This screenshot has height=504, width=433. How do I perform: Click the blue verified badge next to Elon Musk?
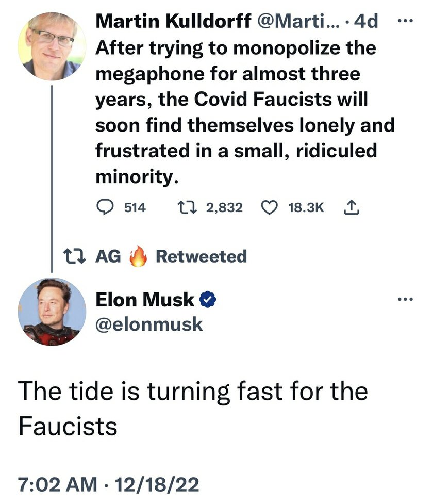[x=207, y=299]
